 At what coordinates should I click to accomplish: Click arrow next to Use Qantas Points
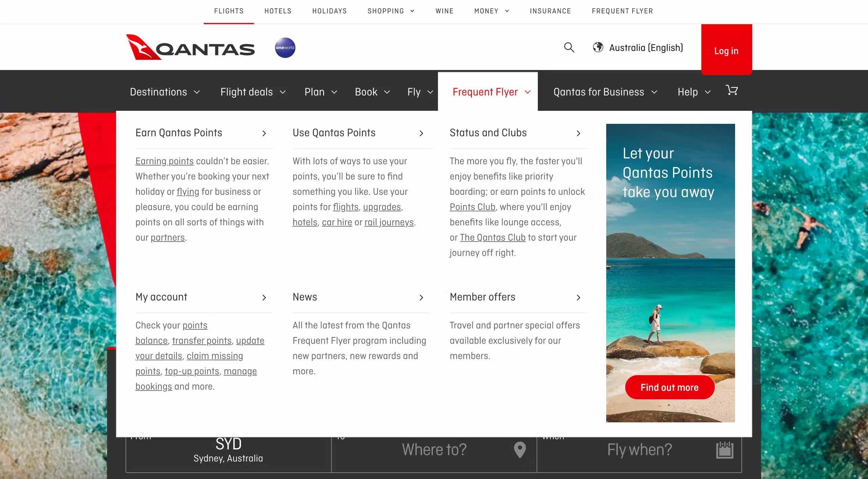click(x=421, y=133)
